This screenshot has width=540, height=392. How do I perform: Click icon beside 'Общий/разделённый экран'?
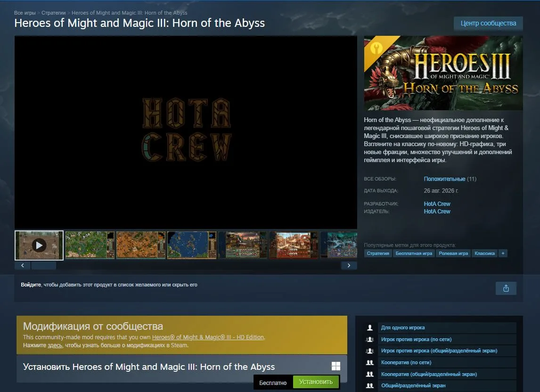coord(369,385)
